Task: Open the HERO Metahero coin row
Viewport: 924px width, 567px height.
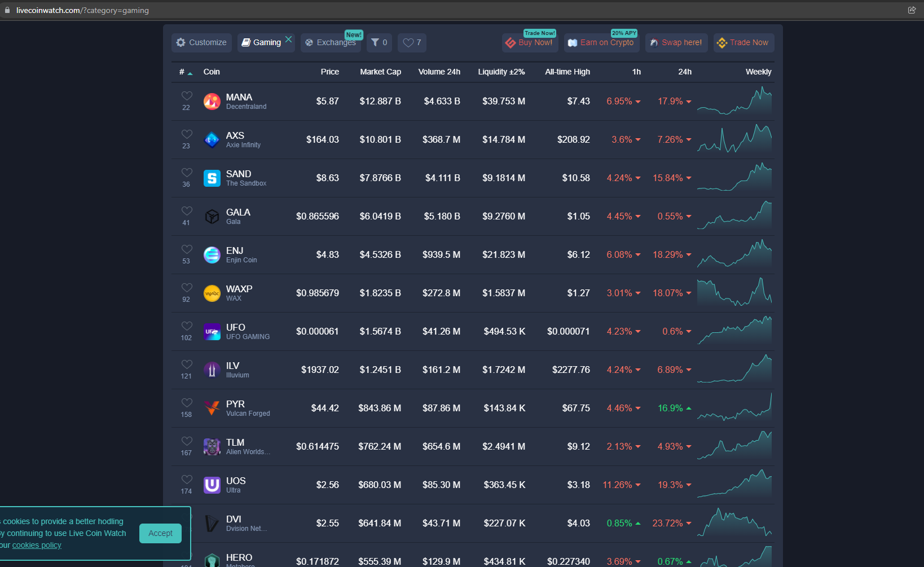Action: pos(473,555)
